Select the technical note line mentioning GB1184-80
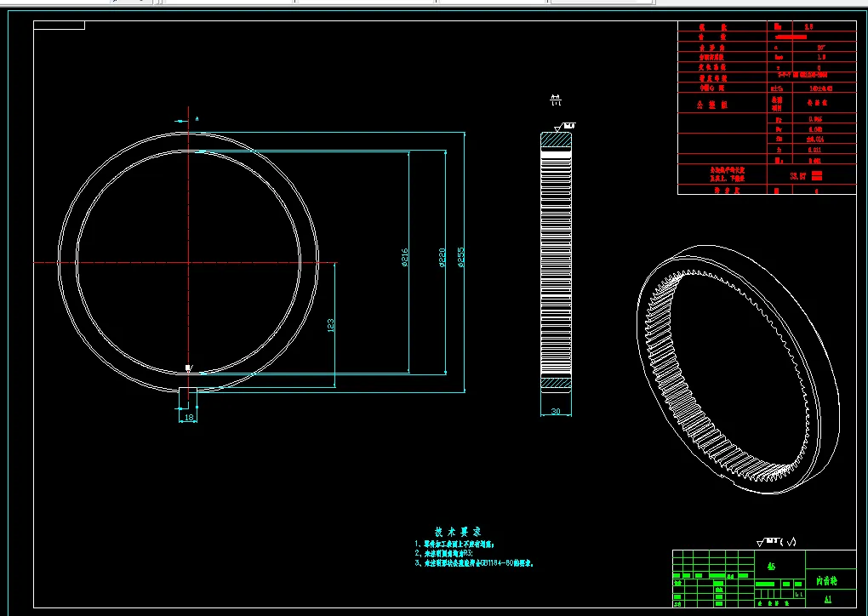This screenshot has width=868, height=616. [474, 563]
